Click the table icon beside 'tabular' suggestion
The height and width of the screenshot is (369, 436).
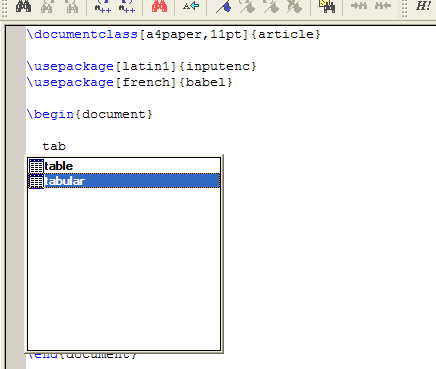(36, 181)
